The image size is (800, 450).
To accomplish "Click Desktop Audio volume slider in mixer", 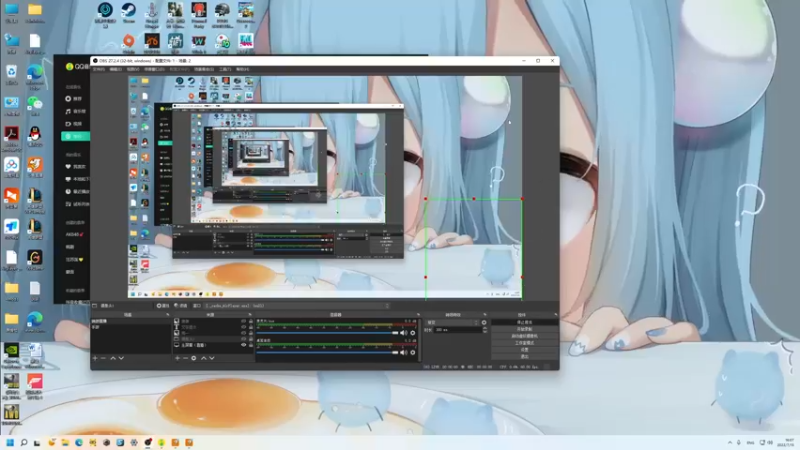I will 327,353.
